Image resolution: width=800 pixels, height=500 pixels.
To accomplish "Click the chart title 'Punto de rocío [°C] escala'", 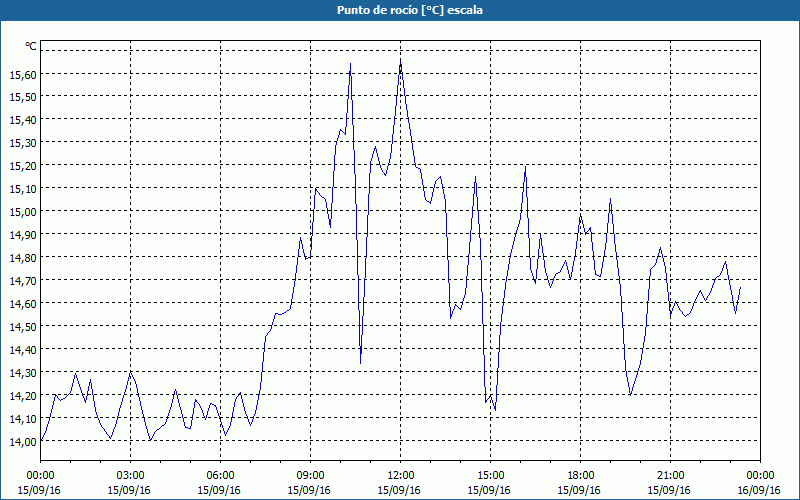I will click(410, 10).
